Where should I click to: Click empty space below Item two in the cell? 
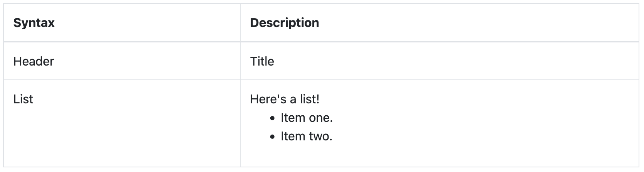point(439,155)
